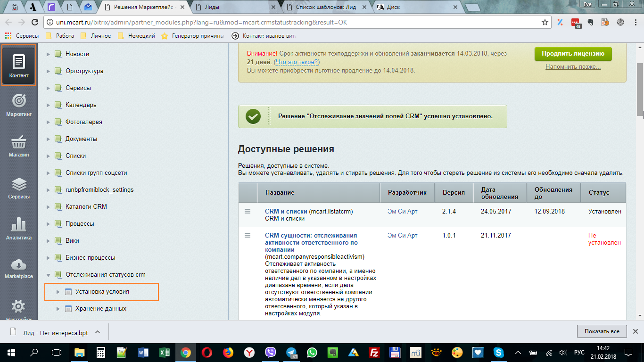Launch Calculator from the taskbar
644x362 pixels.
pyautogui.click(x=100, y=352)
